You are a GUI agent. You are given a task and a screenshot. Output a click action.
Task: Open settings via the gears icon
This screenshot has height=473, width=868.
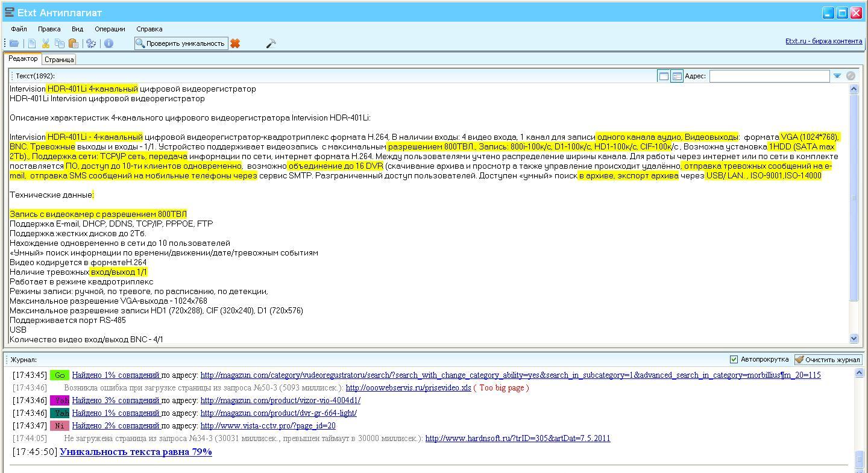pyautogui.click(x=91, y=43)
